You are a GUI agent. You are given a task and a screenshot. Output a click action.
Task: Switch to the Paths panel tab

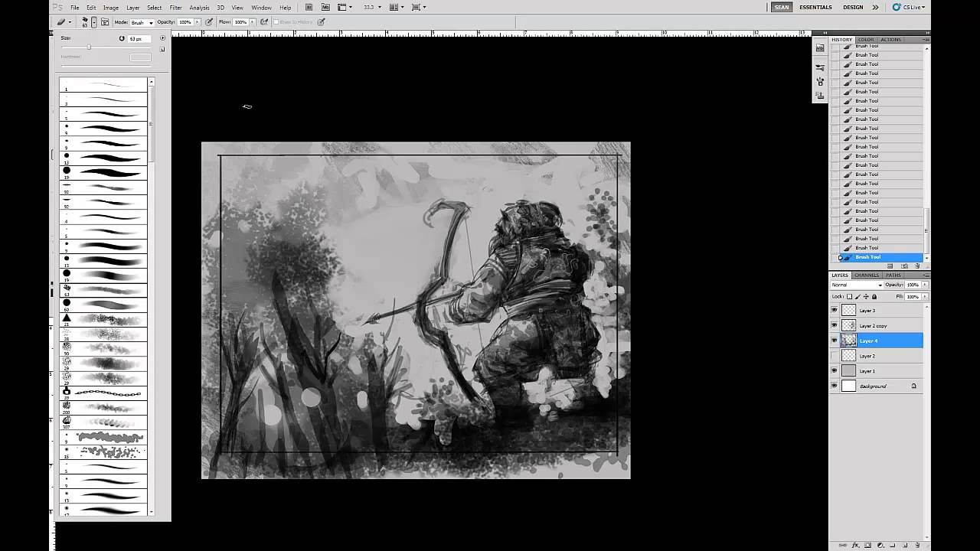(x=893, y=275)
